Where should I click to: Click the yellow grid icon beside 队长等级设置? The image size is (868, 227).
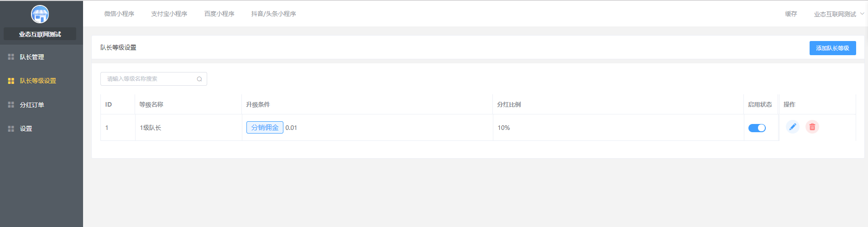pos(11,81)
